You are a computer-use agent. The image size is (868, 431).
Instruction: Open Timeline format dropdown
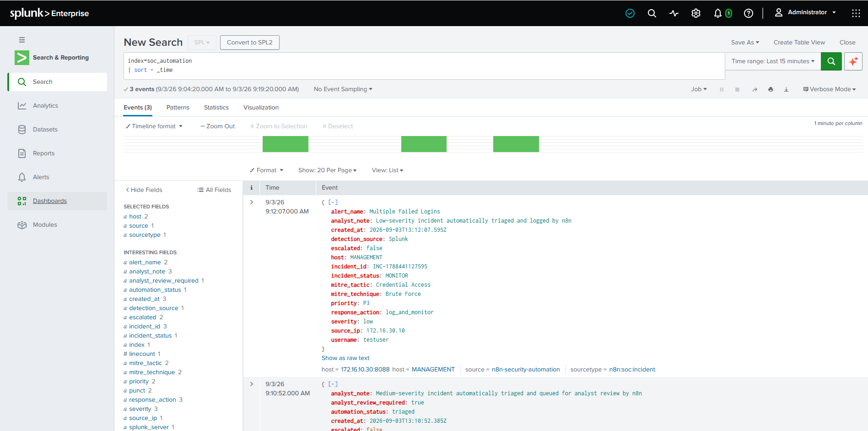[x=154, y=126]
